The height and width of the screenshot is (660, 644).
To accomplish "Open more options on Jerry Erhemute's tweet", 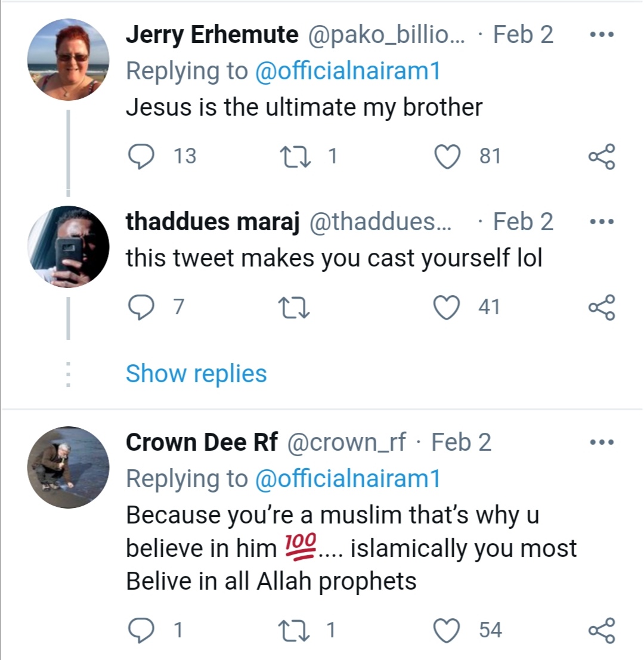I will (601, 35).
